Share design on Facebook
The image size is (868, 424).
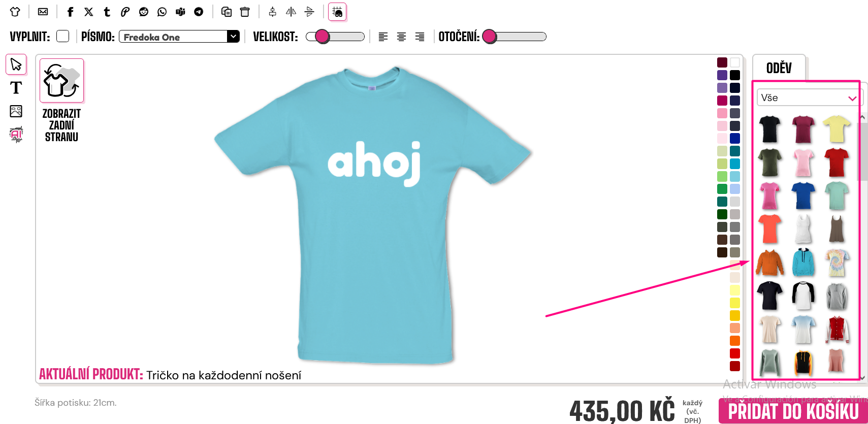pyautogui.click(x=71, y=12)
